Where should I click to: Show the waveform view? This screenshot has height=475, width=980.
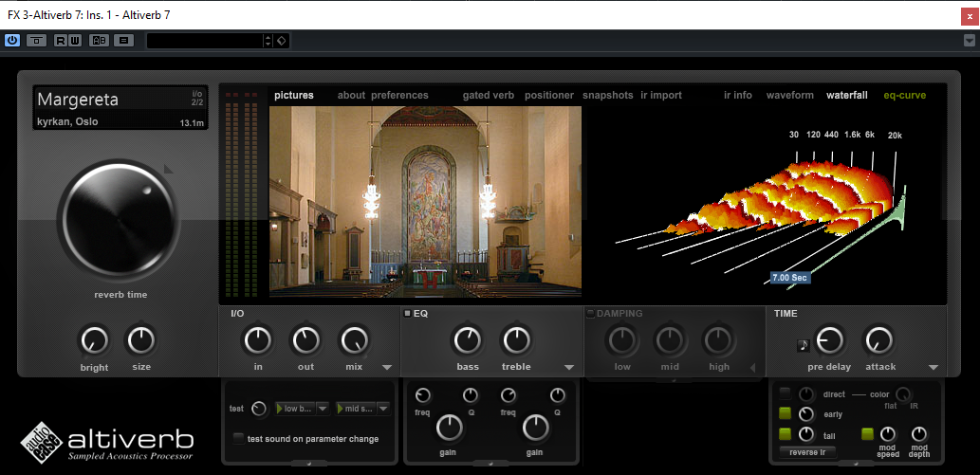click(x=790, y=96)
